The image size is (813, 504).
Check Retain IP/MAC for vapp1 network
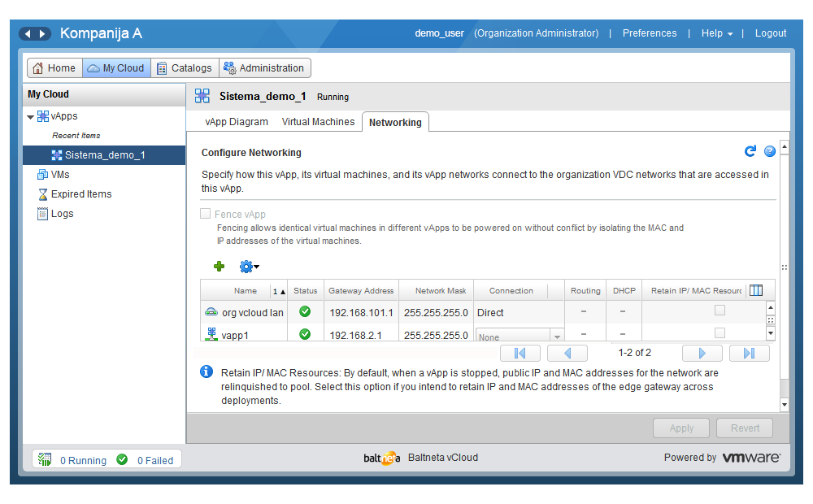720,332
